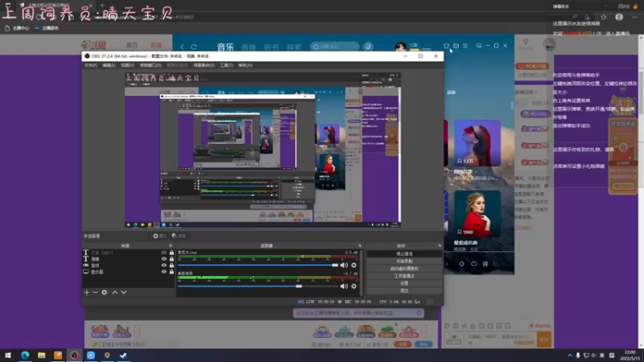Viewport: 644px width, 362px height.
Task: Open OBS 帮助(H) menu
Action: [x=246, y=65]
